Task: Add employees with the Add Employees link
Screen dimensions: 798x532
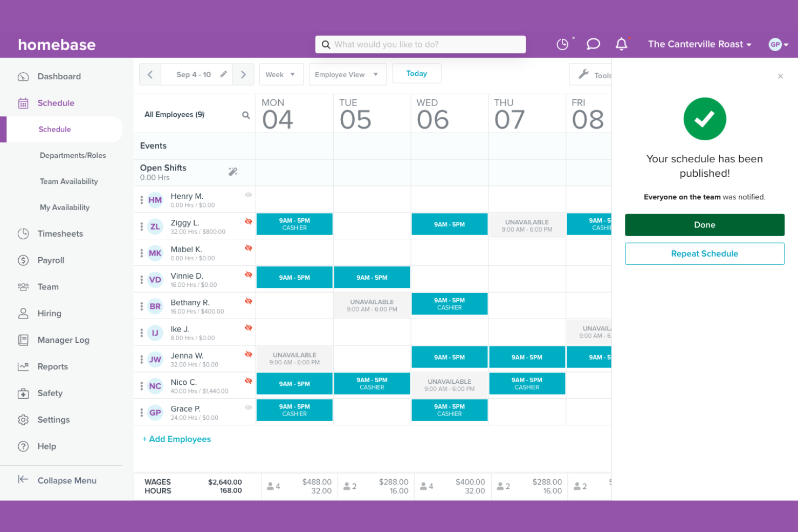Action: click(x=177, y=439)
